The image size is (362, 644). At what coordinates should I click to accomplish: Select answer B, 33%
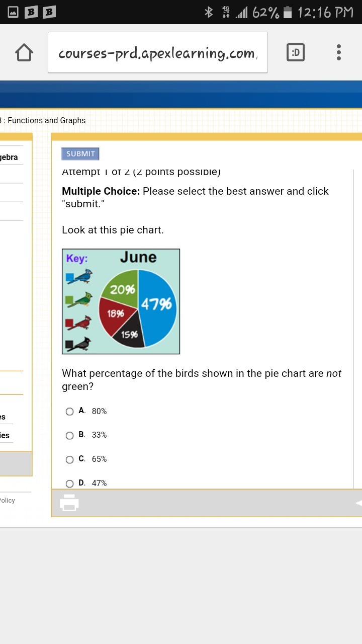(x=70, y=435)
